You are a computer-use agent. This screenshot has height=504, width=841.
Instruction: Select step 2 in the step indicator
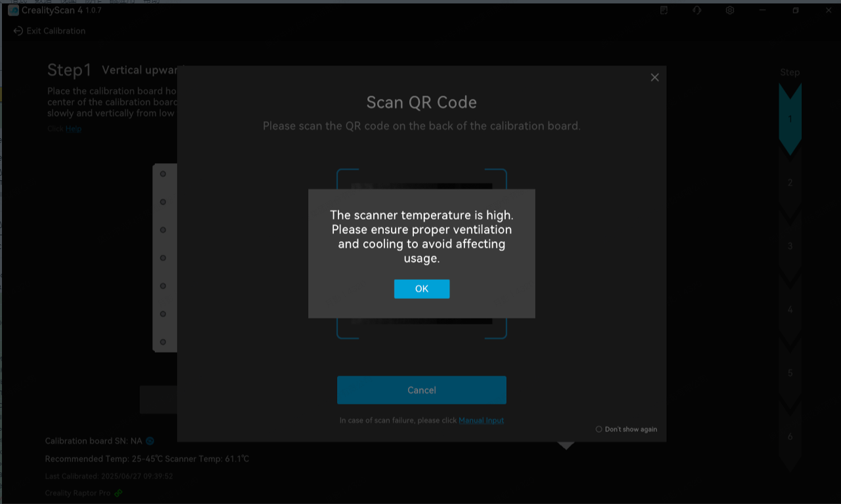(790, 183)
